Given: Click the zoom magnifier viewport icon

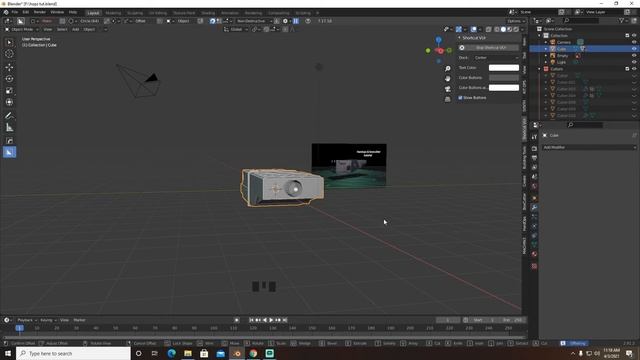Looking at the screenshot, I should coord(448,69).
